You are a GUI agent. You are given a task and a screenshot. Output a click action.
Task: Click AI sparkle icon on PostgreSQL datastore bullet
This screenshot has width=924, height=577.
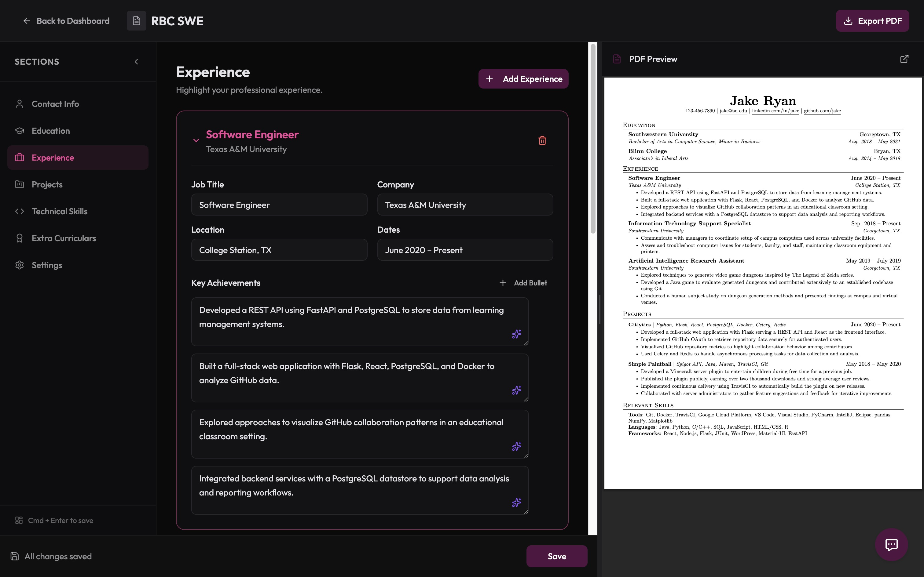pyautogui.click(x=516, y=502)
